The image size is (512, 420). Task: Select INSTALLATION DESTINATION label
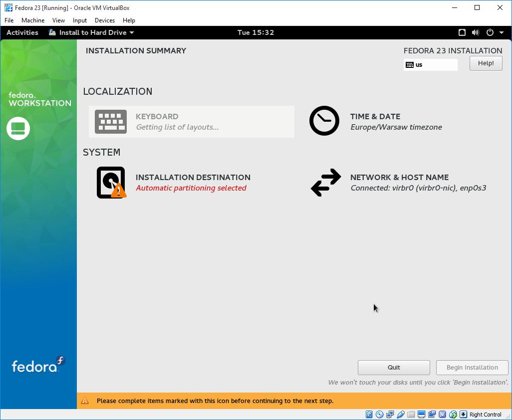click(193, 177)
